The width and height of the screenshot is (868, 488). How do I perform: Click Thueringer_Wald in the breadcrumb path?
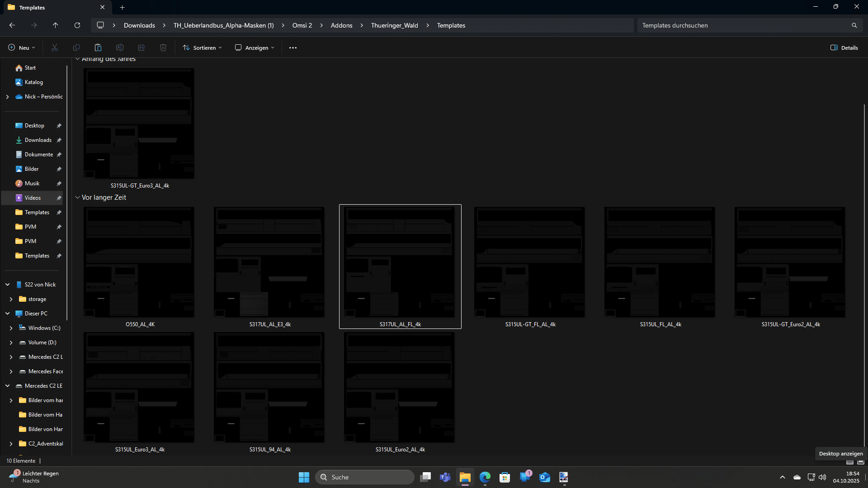pyautogui.click(x=394, y=25)
